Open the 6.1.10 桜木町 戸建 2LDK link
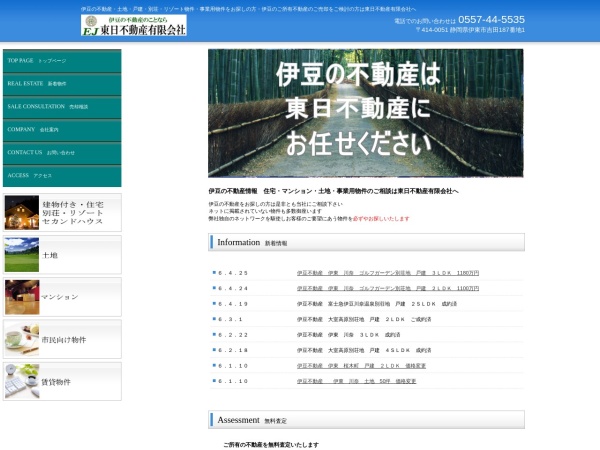This screenshot has height=450, width=600. pos(361,366)
